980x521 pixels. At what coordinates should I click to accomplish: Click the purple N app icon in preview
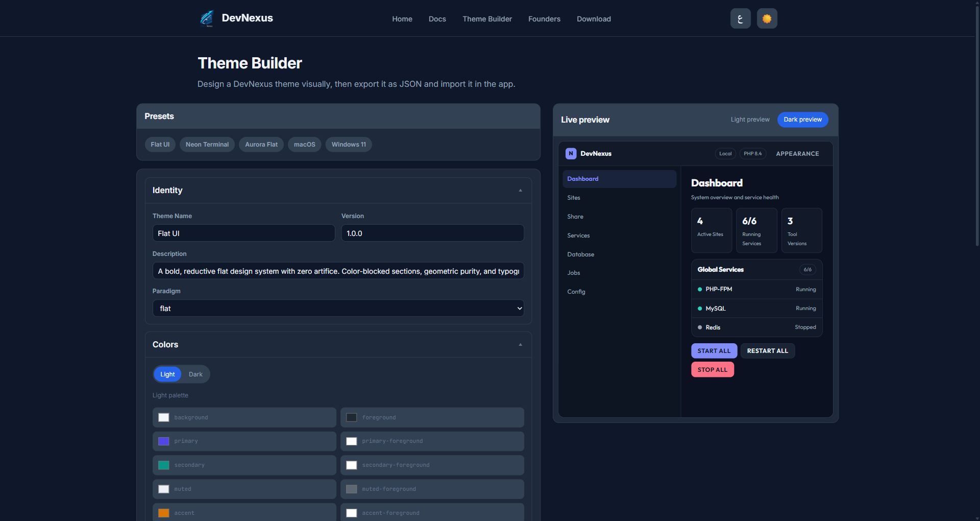coord(571,153)
